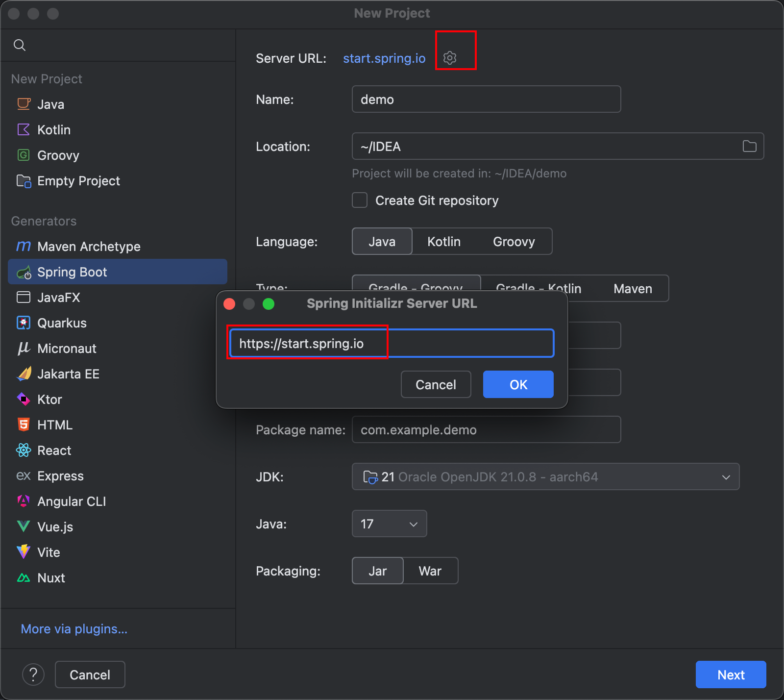The image size is (784, 700).
Task: Select Java in New Project list
Action: [x=118, y=104]
